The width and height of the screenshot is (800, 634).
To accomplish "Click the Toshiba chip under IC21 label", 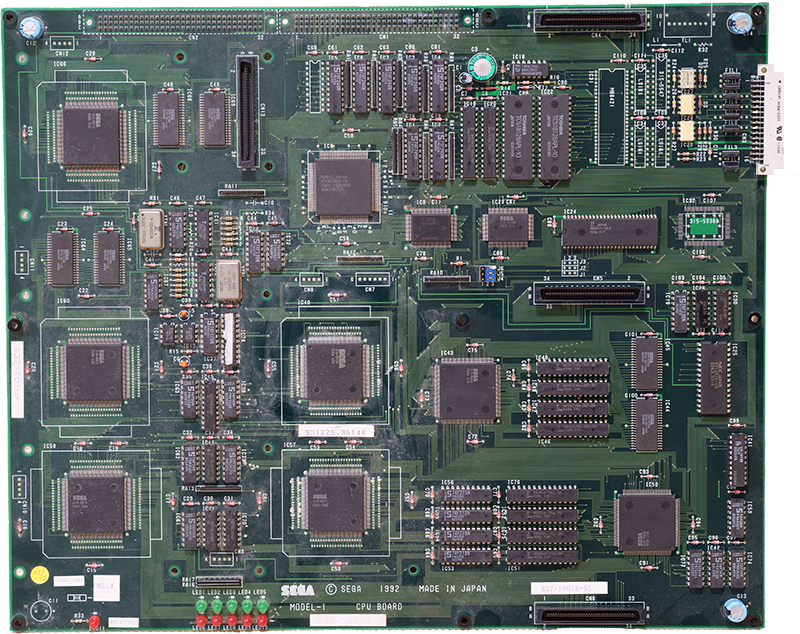I will [x=519, y=138].
